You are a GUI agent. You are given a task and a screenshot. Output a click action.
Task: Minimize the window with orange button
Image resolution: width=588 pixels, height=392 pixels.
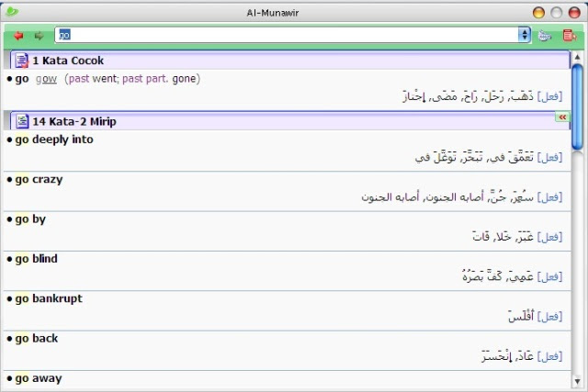point(538,13)
